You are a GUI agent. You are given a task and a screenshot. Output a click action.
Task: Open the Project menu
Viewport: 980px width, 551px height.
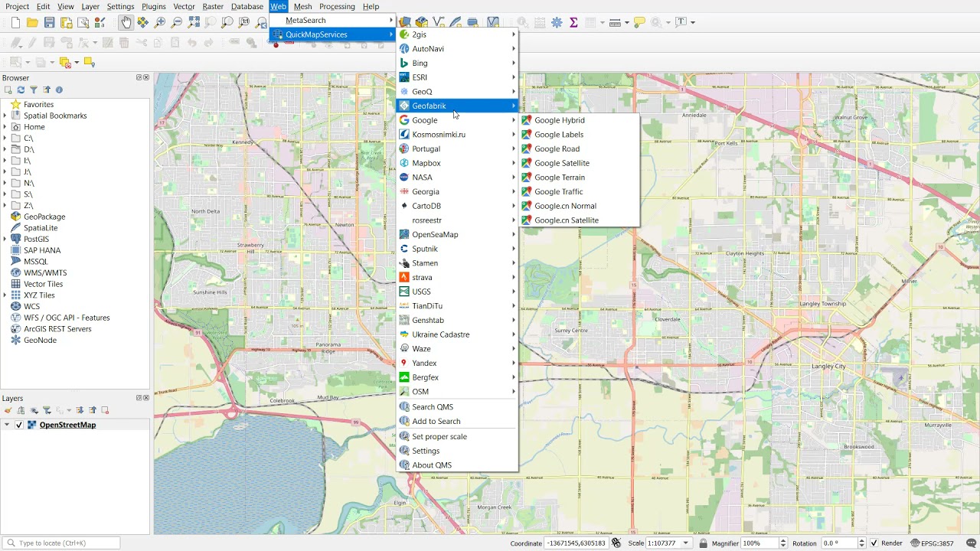point(18,6)
